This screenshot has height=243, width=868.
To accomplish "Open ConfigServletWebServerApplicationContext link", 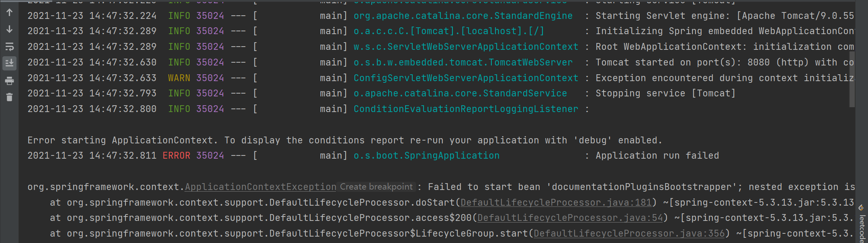I will point(465,78).
